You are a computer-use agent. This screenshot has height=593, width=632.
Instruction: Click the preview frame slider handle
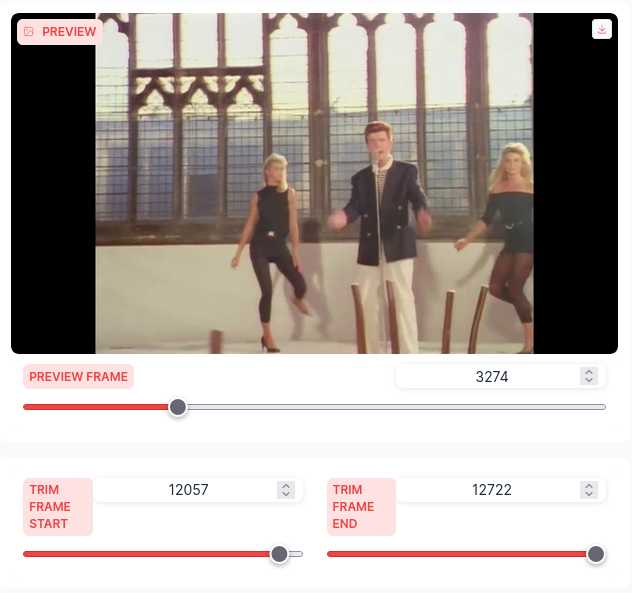178,407
